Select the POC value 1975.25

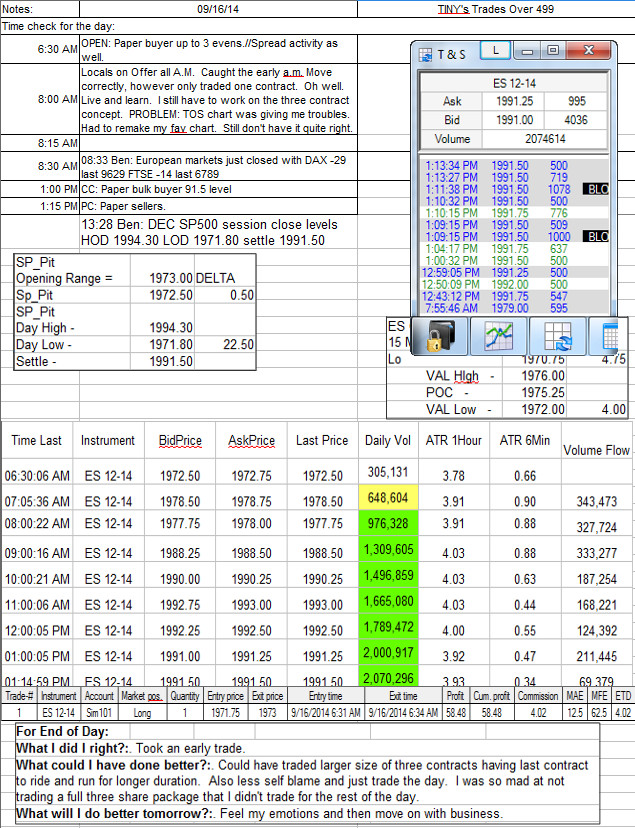click(534, 392)
